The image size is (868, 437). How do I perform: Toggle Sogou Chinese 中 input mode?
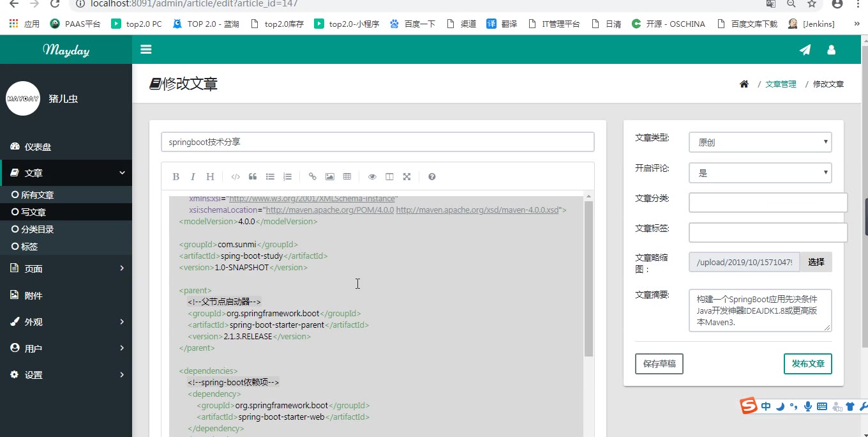tap(766, 406)
